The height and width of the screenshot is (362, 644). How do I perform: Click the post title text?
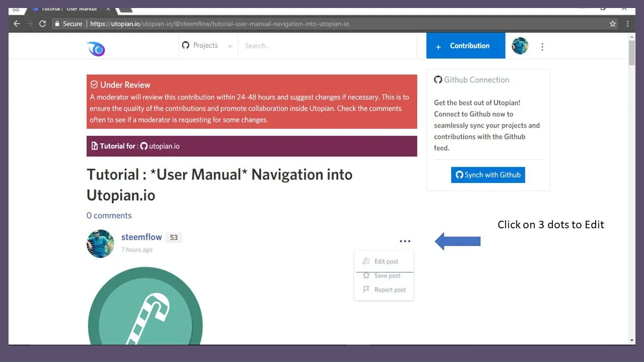[x=219, y=185]
